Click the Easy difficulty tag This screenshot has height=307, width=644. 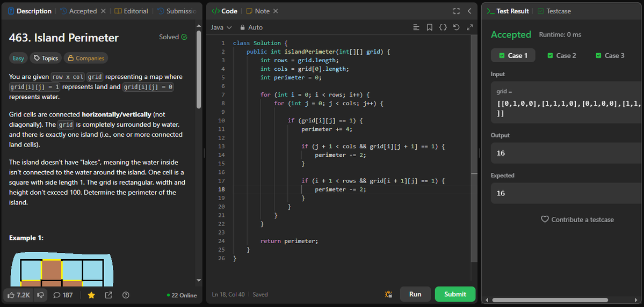18,58
